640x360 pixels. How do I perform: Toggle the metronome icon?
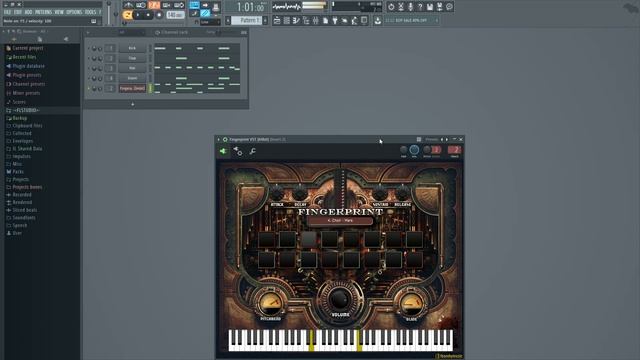129,5
